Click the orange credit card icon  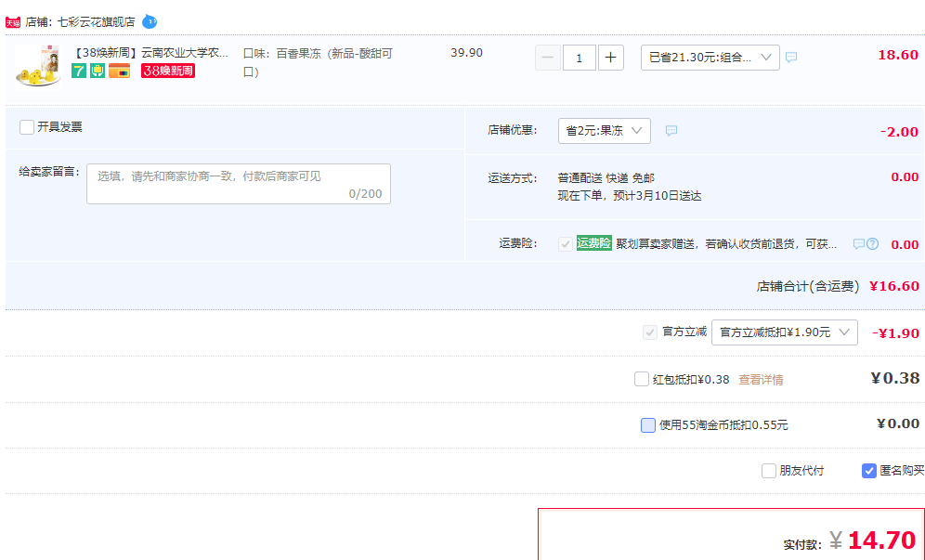coord(119,71)
